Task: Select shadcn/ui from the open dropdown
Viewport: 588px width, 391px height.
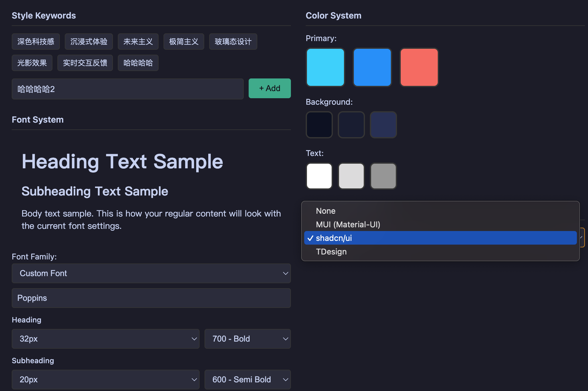Action: click(x=333, y=238)
